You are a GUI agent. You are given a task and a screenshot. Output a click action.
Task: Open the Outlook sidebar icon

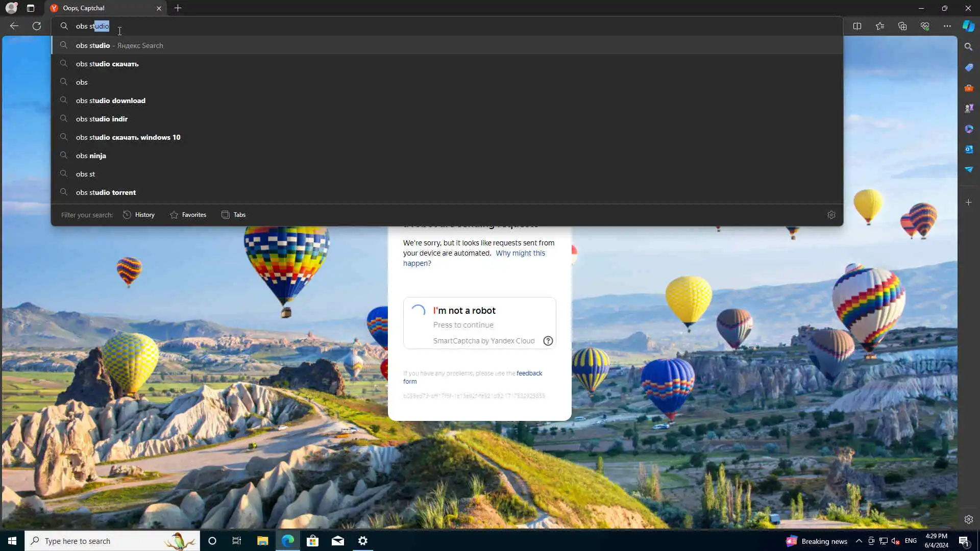tap(968, 149)
